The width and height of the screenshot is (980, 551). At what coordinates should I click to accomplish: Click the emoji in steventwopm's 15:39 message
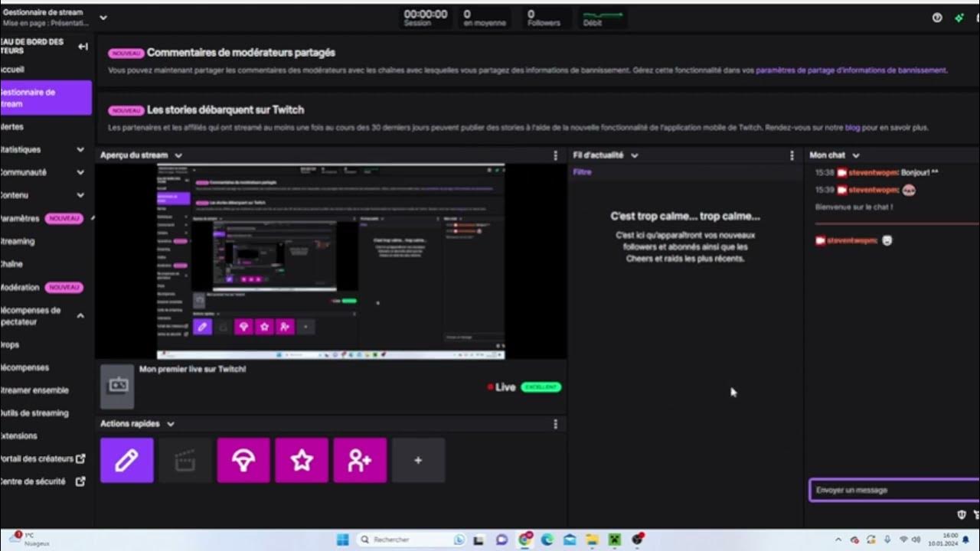click(910, 190)
